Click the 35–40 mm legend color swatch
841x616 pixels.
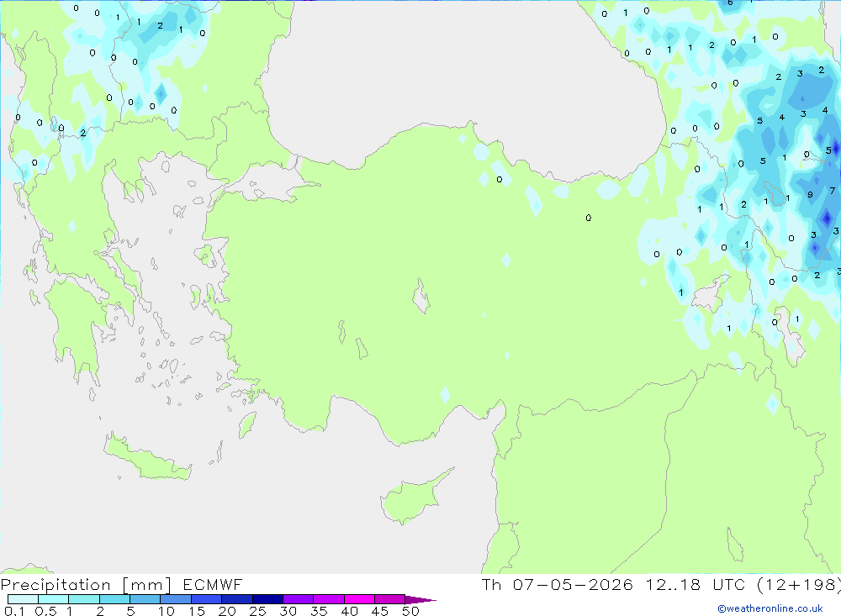(328, 599)
